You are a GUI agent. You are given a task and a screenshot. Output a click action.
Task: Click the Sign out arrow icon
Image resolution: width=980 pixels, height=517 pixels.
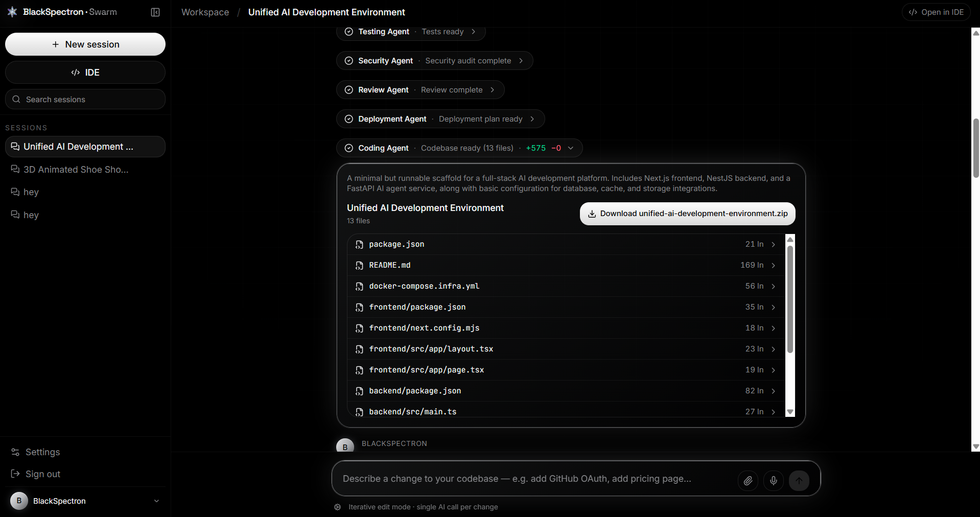click(15, 474)
